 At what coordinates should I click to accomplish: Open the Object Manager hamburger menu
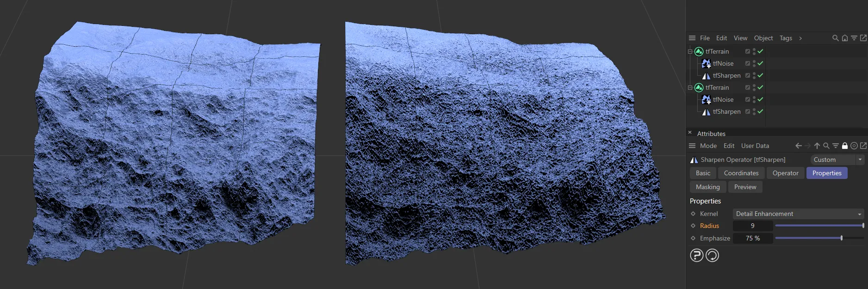point(692,38)
